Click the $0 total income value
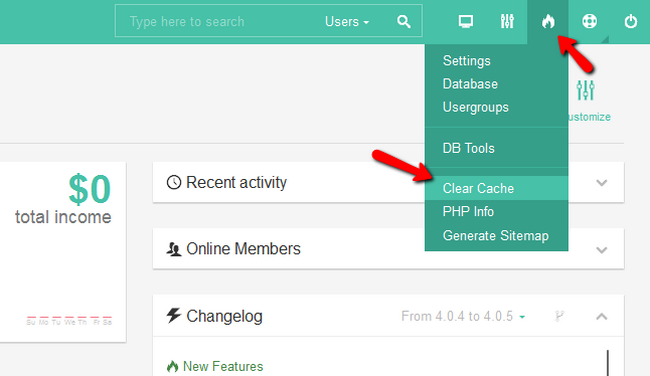 [x=90, y=189]
